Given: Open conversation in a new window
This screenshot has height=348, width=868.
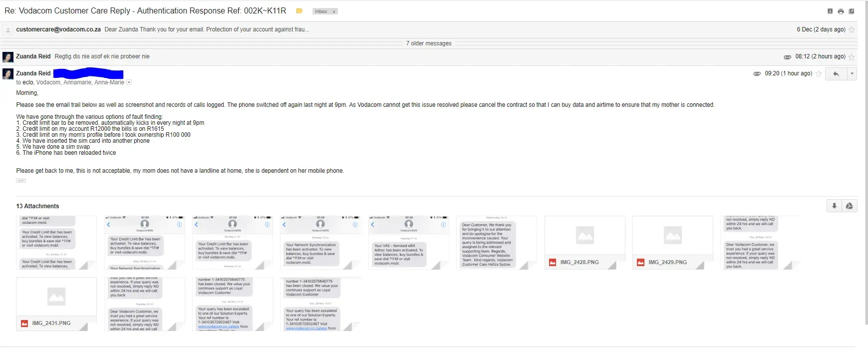Looking at the screenshot, I should (852, 11).
